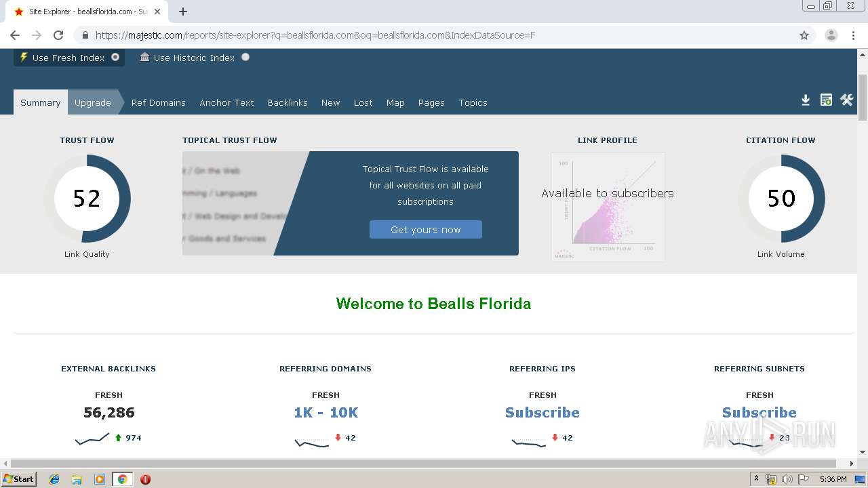Image resolution: width=868 pixels, height=488 pixels.
Task: Click the Action Center flag icon
Action: pos(804,479)
